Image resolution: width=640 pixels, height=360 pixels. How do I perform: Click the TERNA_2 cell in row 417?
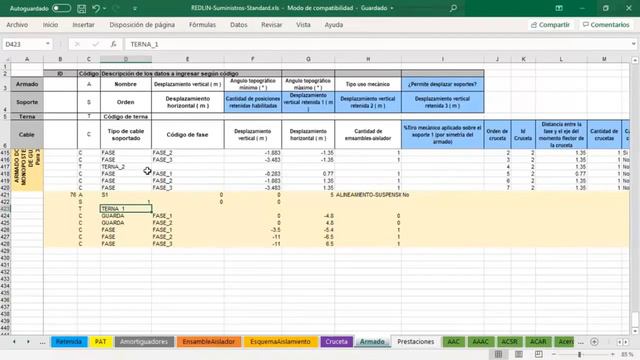point(126,167)
